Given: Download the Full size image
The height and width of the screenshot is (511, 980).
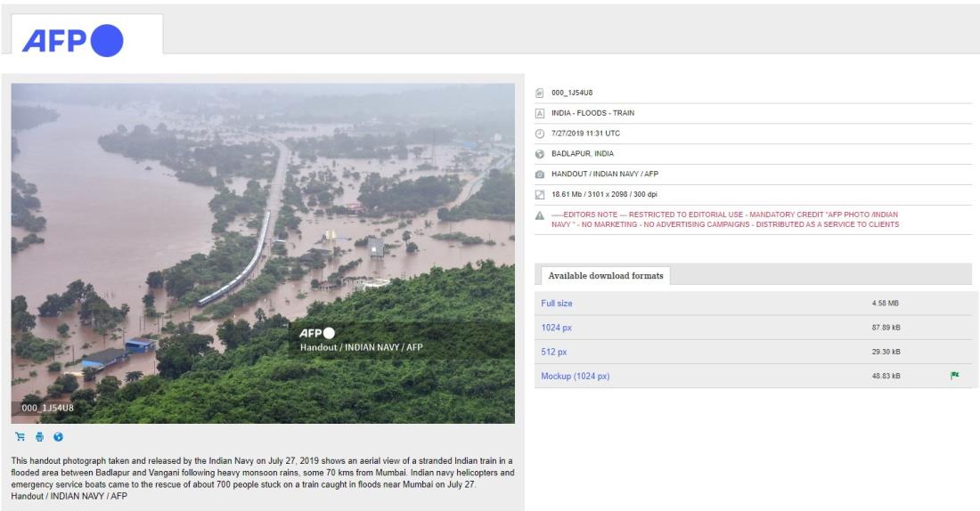Looking at the screenshot, I should coord(556,303).
